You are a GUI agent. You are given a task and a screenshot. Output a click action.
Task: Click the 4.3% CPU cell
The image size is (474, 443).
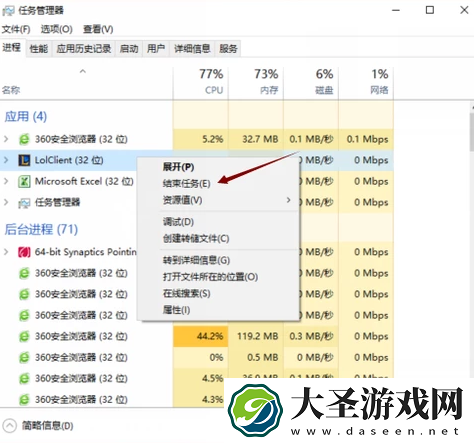(199, 399)
